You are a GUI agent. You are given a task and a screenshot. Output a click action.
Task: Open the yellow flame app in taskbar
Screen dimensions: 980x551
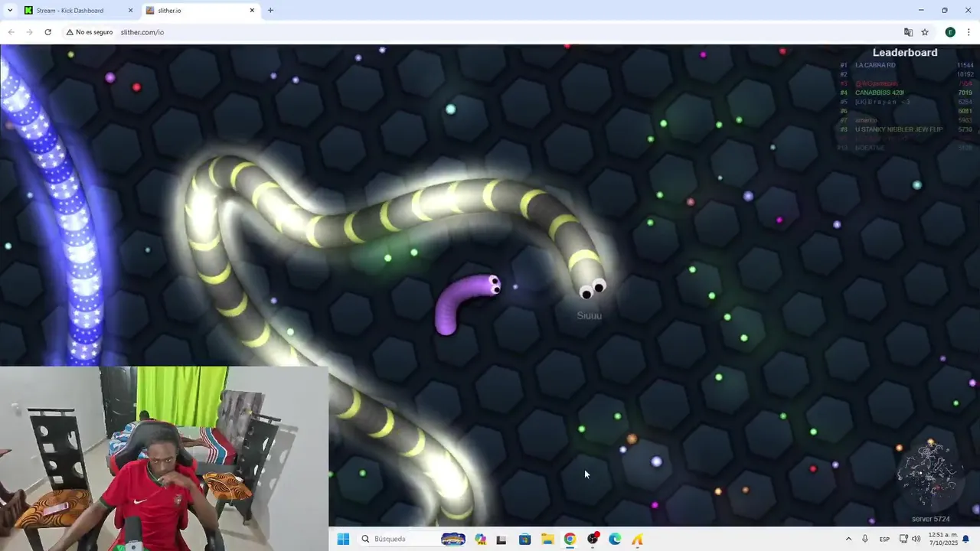(x=637, y=539)
